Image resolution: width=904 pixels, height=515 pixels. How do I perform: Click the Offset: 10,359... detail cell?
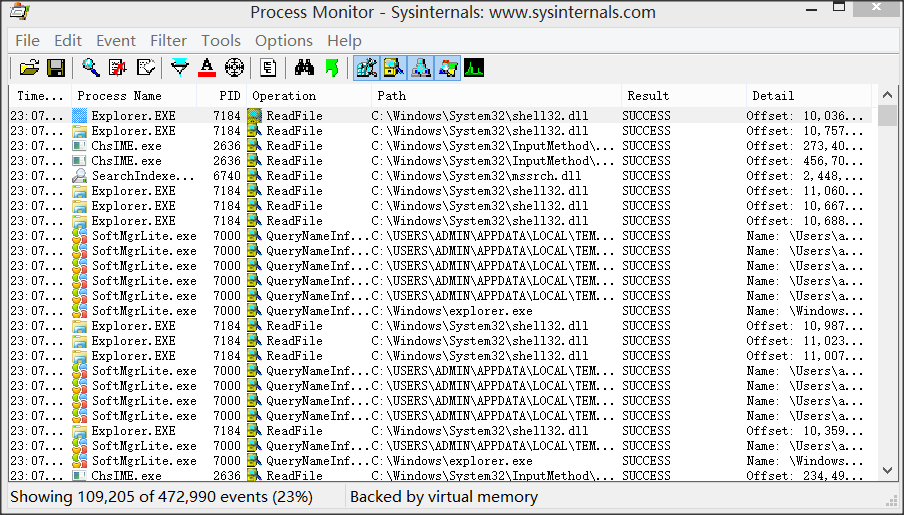[805, 431]
